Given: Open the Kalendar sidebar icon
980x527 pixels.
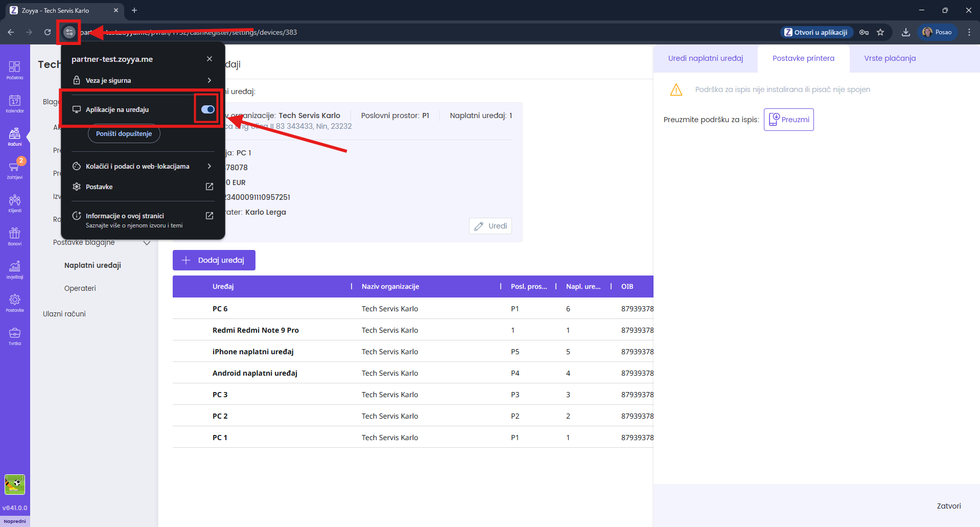Looking at the screenshot, I should point(15,103).
